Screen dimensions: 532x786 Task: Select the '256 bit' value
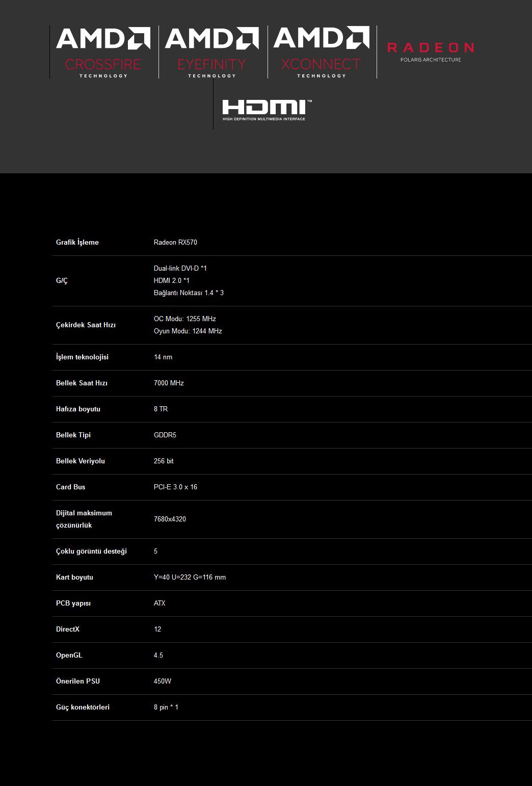164,461
